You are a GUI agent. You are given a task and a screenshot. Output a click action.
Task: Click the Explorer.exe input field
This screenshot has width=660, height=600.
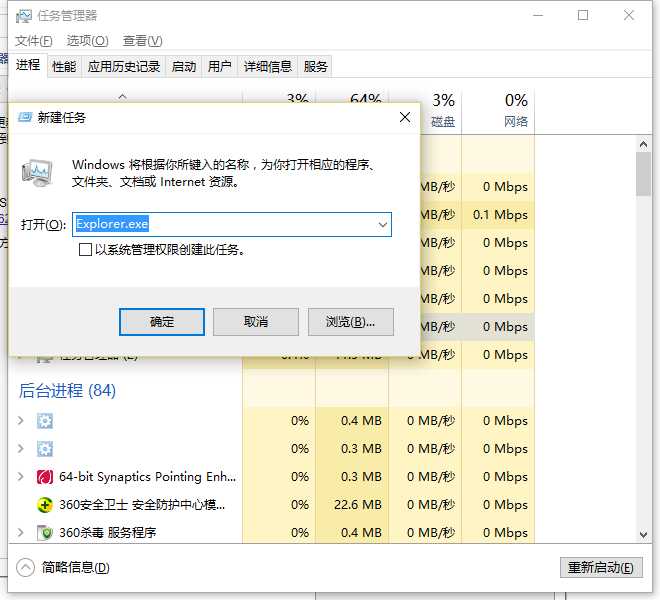(x=232, y=224)
